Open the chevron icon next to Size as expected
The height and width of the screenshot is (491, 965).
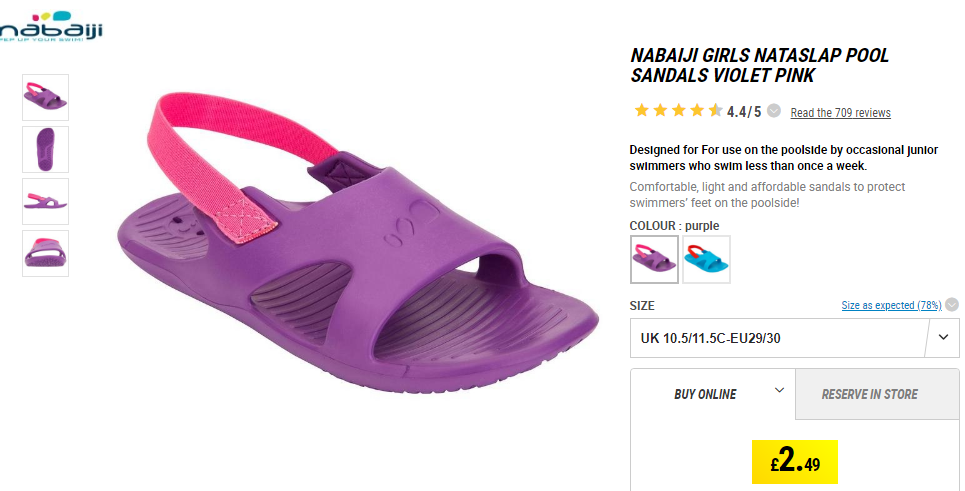[951, 305]
